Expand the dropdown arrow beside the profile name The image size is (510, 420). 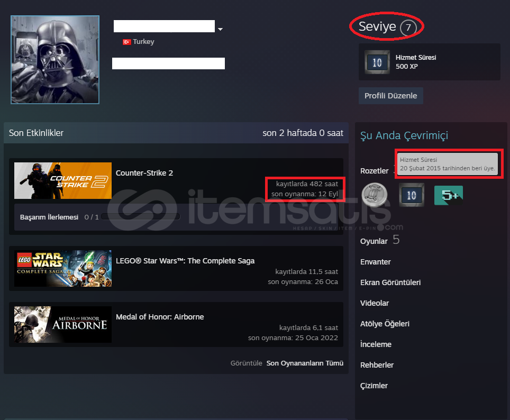220,29
